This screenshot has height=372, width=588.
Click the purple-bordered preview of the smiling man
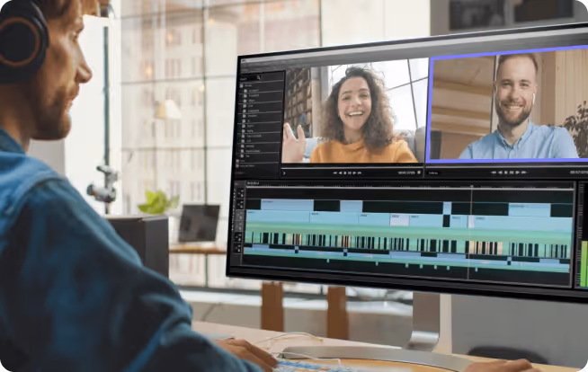[507, 106]
